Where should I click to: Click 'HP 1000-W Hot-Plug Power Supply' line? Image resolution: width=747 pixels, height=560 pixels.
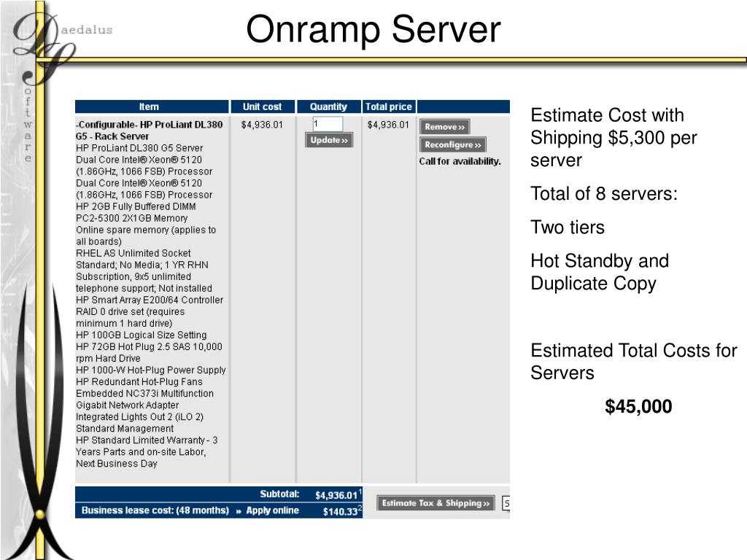pos(151,370)
